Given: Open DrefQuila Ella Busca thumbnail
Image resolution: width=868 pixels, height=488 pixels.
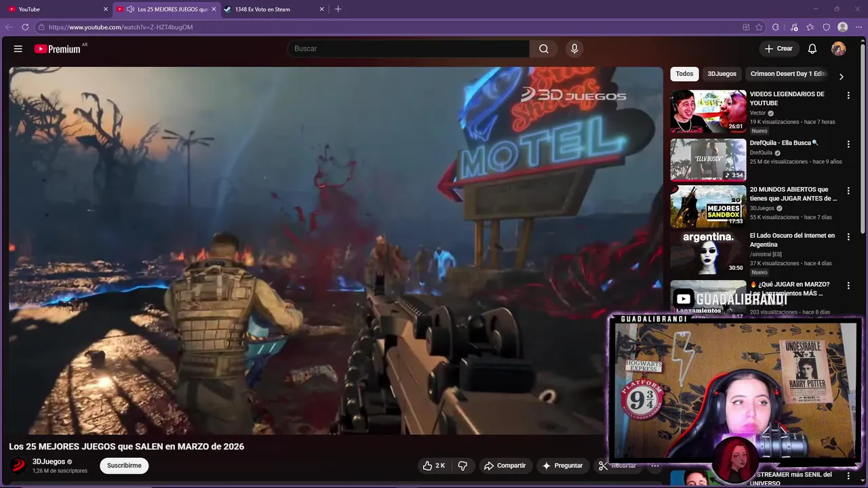Looking at the screenshot, I should click(x=708, y=160).
